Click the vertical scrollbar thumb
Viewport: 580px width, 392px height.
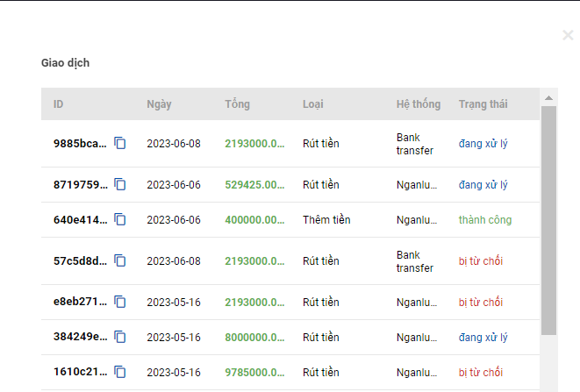click(548, 219)
